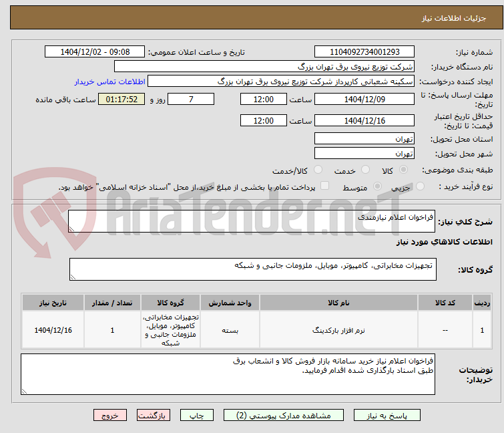Screen dimensions: 504x433
Task: Select the کالا/خدمت radio button
Action: click(318, 169)
